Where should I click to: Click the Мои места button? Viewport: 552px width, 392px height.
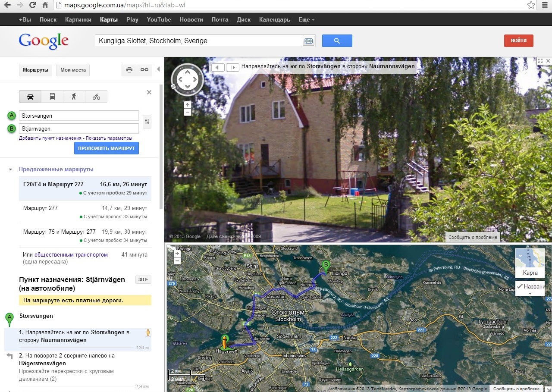(73, 70)
